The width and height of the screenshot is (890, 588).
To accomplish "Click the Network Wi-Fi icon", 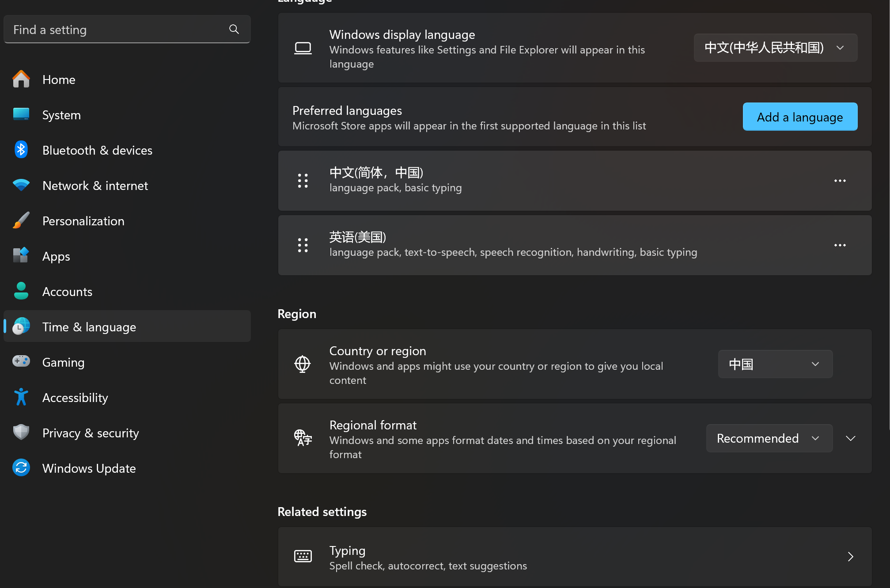I will point(21,186).
